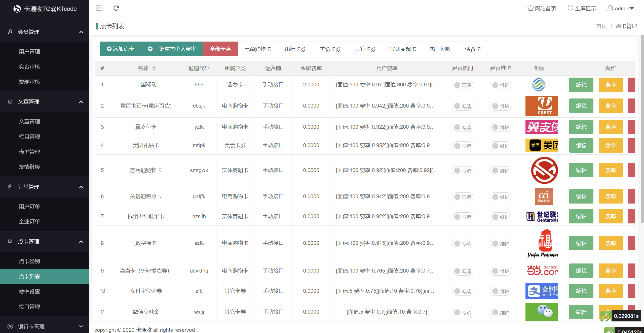Click the sidebar collapse menu icon
The height and width of the screenshot is (333, 644).
click(x=99, y=8)
